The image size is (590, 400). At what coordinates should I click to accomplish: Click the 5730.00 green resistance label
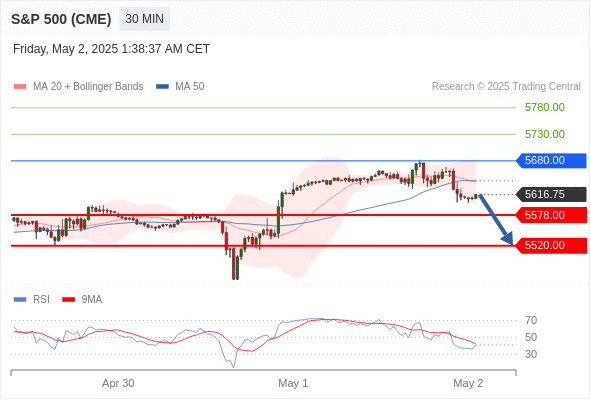point(544,134)
